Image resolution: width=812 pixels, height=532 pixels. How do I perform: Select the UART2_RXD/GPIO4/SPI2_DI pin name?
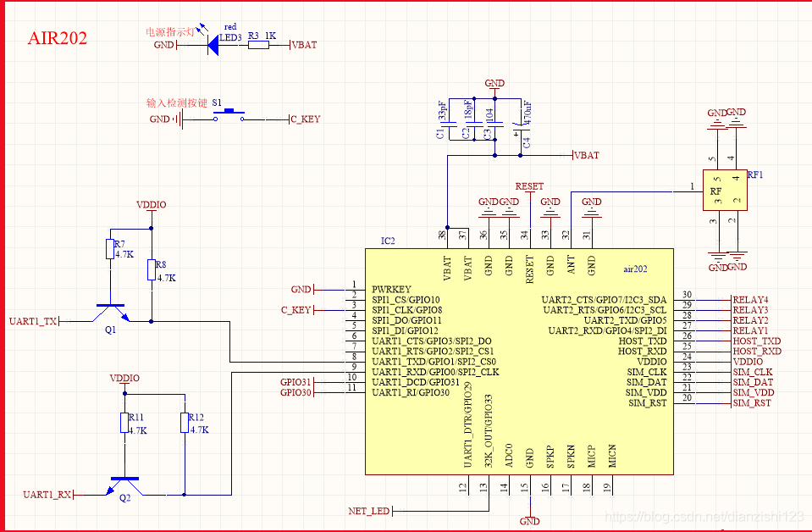(607, 330)
